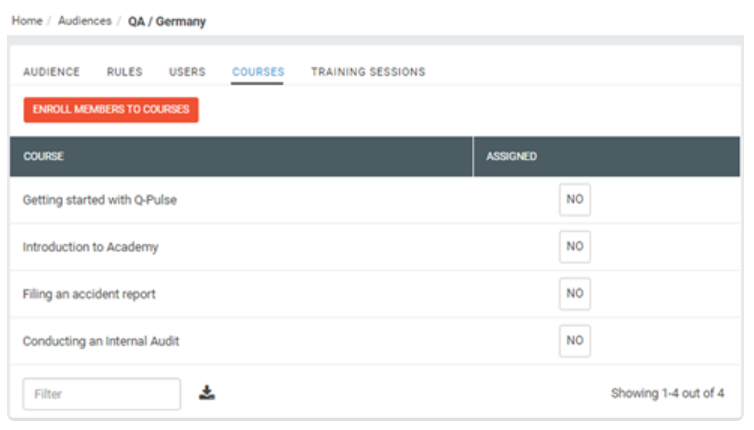Select the Introduction to Academy course row
754x430 pixels.
375,247
